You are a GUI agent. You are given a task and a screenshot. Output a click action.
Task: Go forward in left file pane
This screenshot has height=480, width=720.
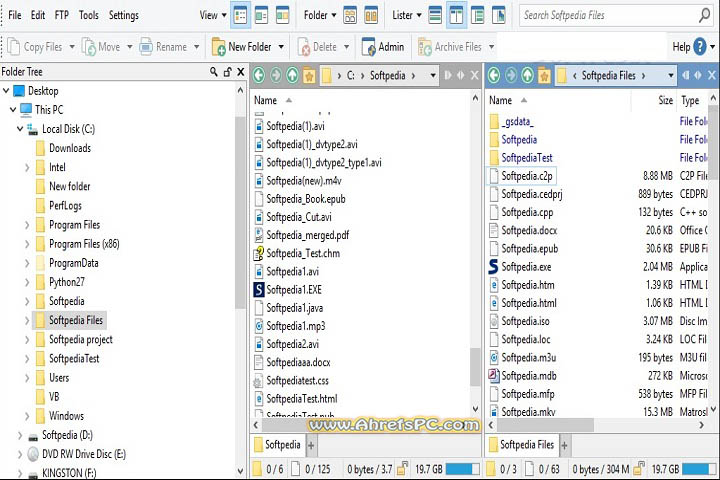tap(276, 75)
